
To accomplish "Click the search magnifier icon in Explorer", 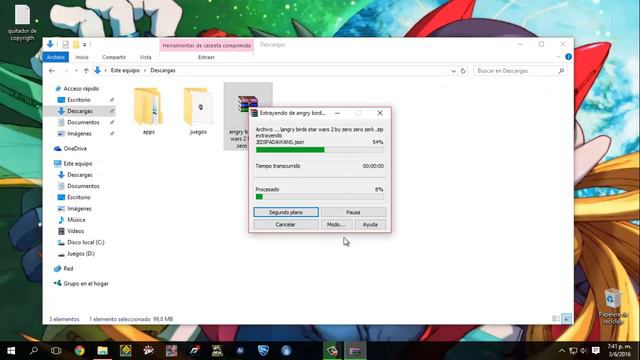I will point(561,71).
